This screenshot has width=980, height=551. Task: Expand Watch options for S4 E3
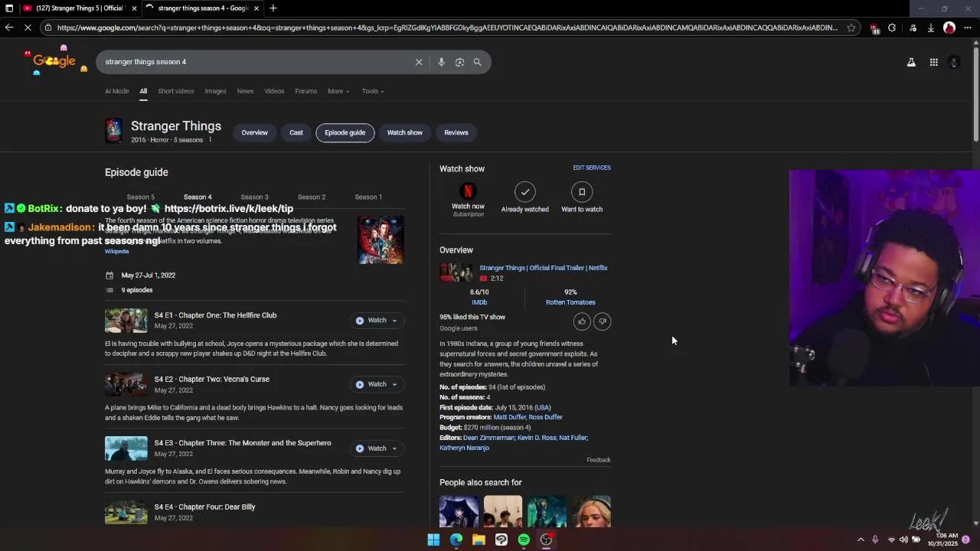[x=394, y=448]
